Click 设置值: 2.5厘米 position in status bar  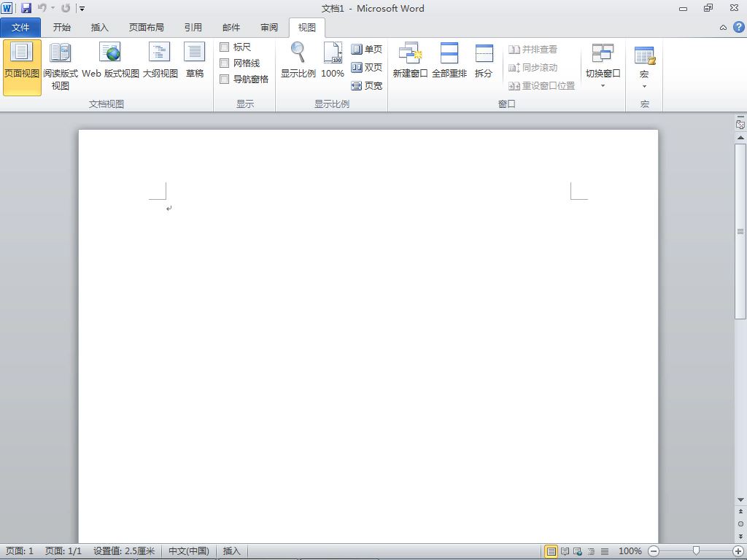pyautogui.click(x=124, y=551)
